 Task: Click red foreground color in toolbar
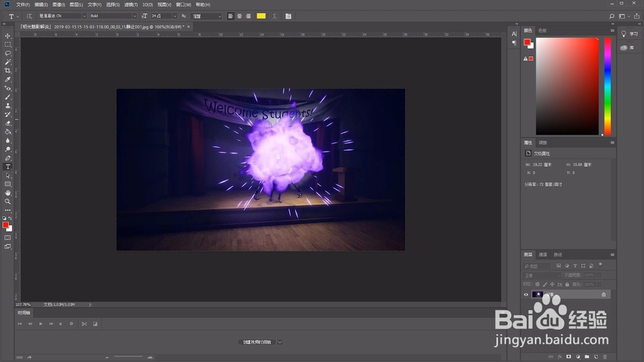[5, 225]
